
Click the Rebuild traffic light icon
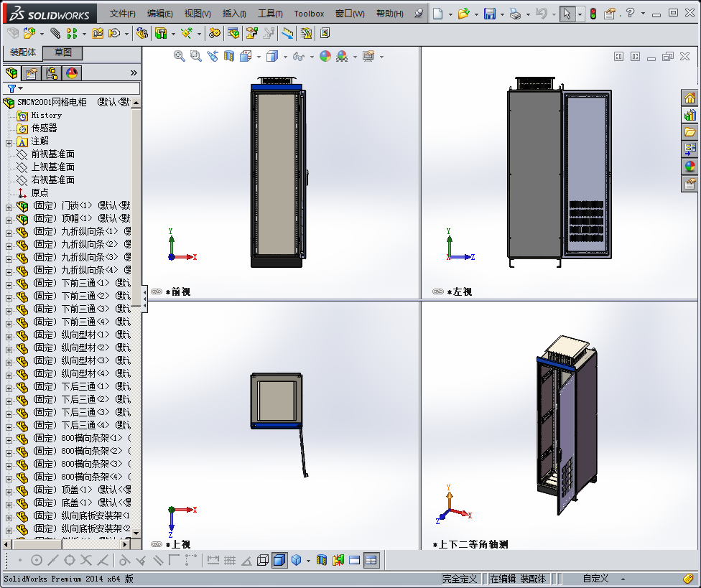click(593, 14)
